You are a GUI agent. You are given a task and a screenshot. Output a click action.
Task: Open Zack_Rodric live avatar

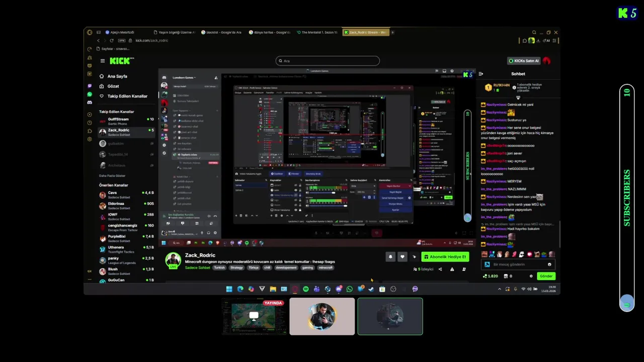coord(173,260)
